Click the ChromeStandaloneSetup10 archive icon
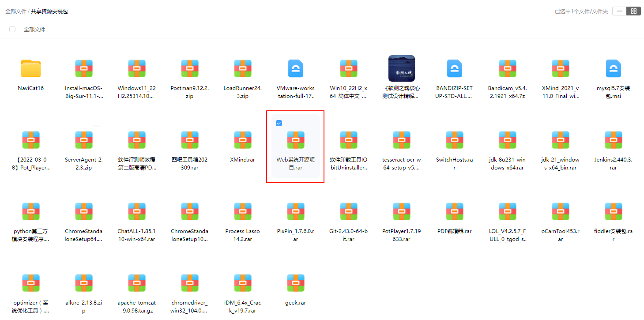The image size is (644, 320). [x=190, y=211]
